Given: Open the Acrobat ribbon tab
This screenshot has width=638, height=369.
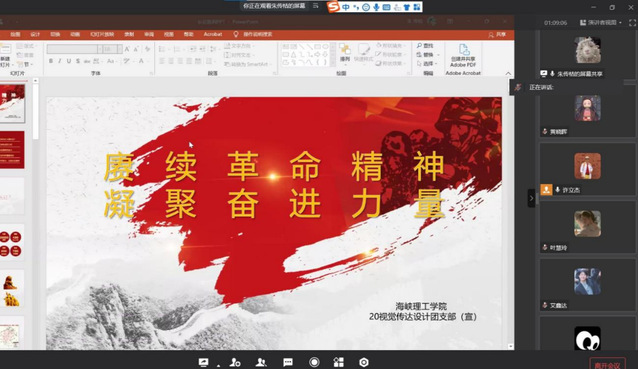Looking at the screenshot, I should tap(213, 34).
